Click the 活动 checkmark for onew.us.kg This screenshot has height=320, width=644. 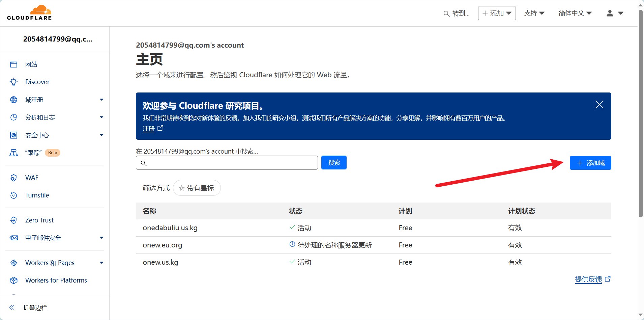pyautogui.click(x=292, y=262)
